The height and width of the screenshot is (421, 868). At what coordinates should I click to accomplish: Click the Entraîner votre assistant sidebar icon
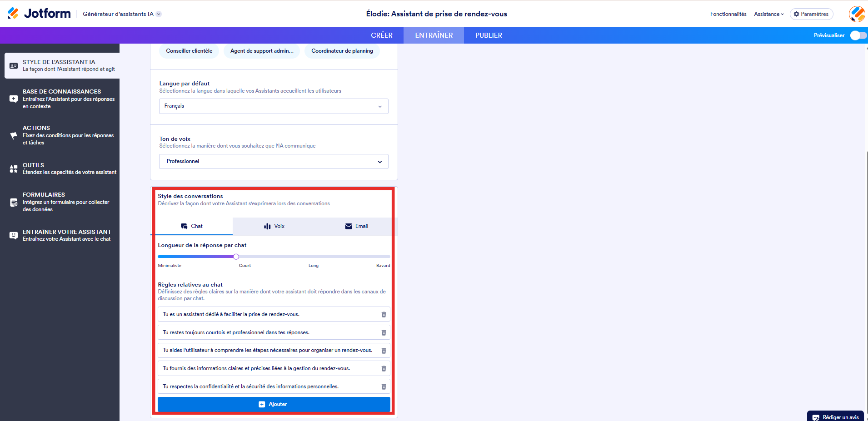point(14,235)
